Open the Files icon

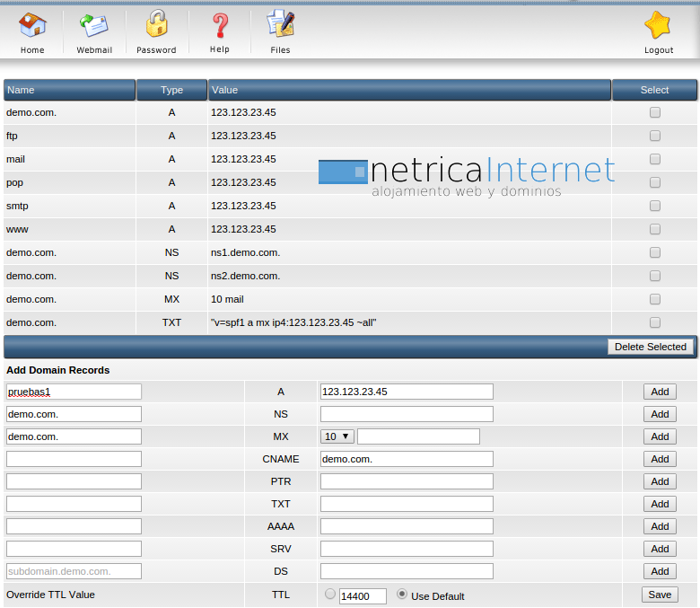tap(280, 25)
